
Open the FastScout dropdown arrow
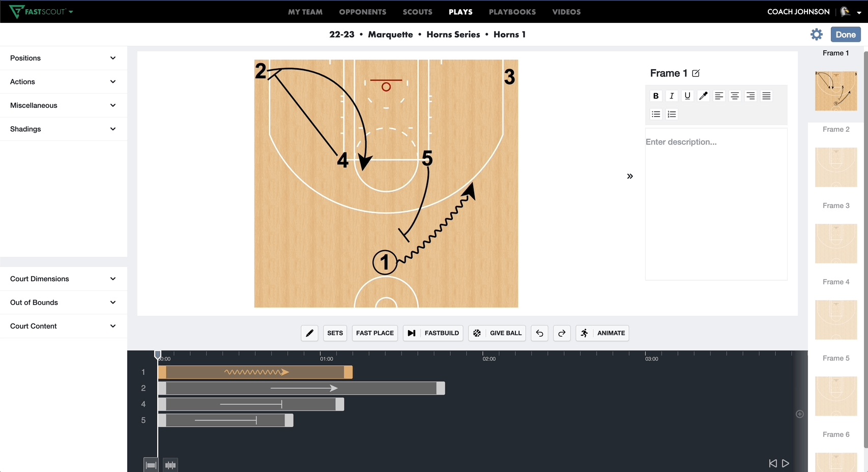pyautogui.click(x=71, y=12)
